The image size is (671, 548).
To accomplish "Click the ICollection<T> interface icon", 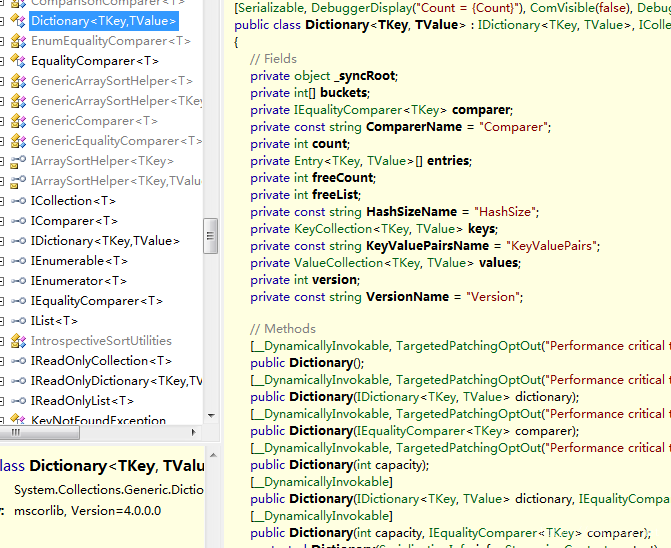I will point(18,201).
